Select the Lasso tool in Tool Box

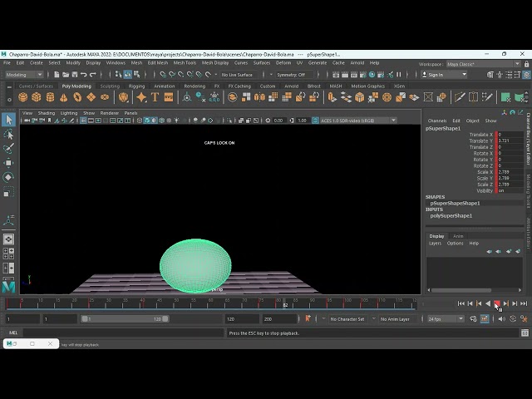tap(8, 135)
